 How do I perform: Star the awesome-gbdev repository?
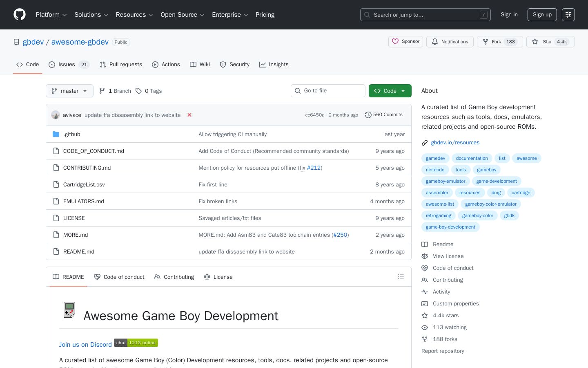550,42
